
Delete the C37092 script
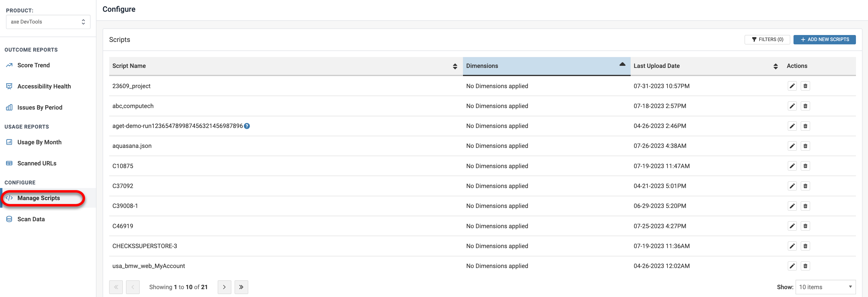(x=805, y=186)
